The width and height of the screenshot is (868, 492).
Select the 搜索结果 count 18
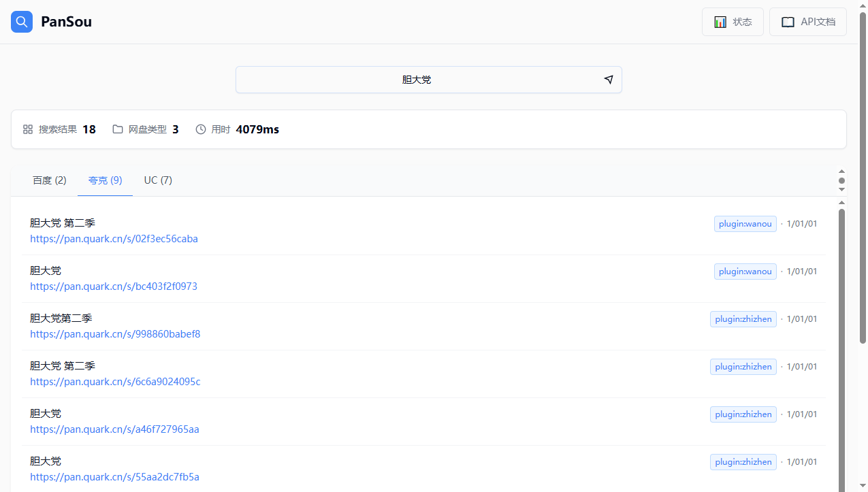[x=89, y=129]
